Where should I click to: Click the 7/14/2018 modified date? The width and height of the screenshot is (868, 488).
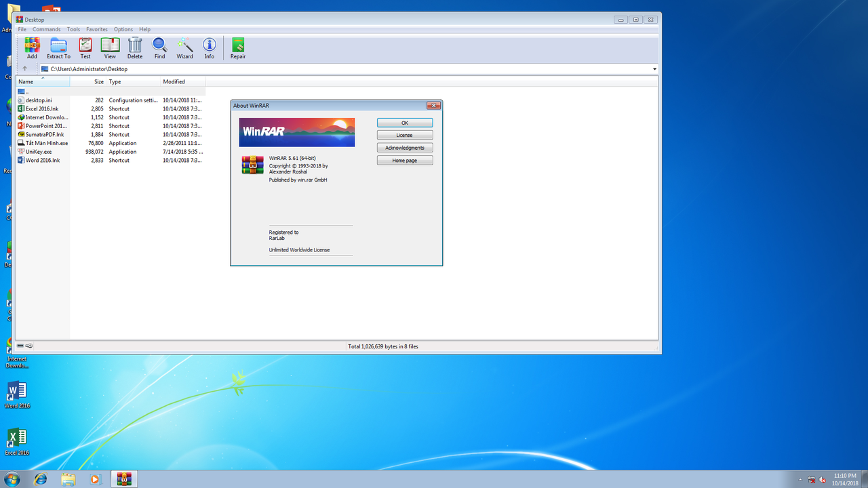click(x=183, y=152)
